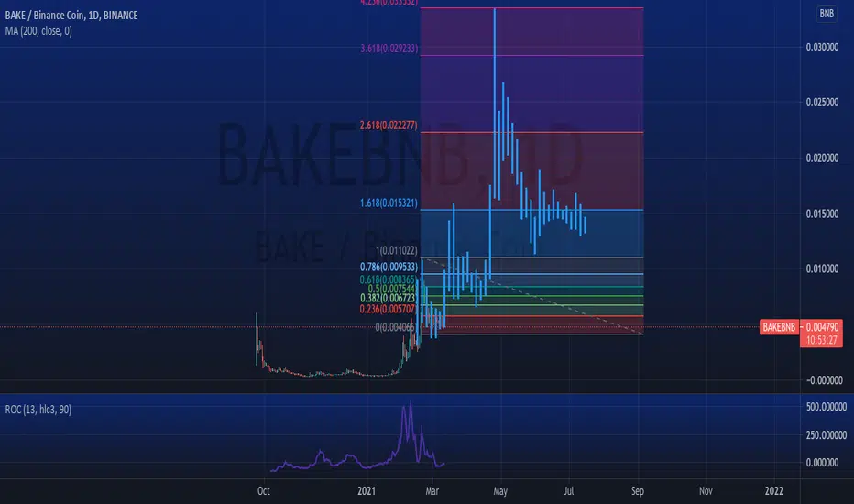Image resolution: width=854 pixels, height=504 pixels.
Task: Click 500.000000 on the ROC axis
Action: (x=826, y=407)
